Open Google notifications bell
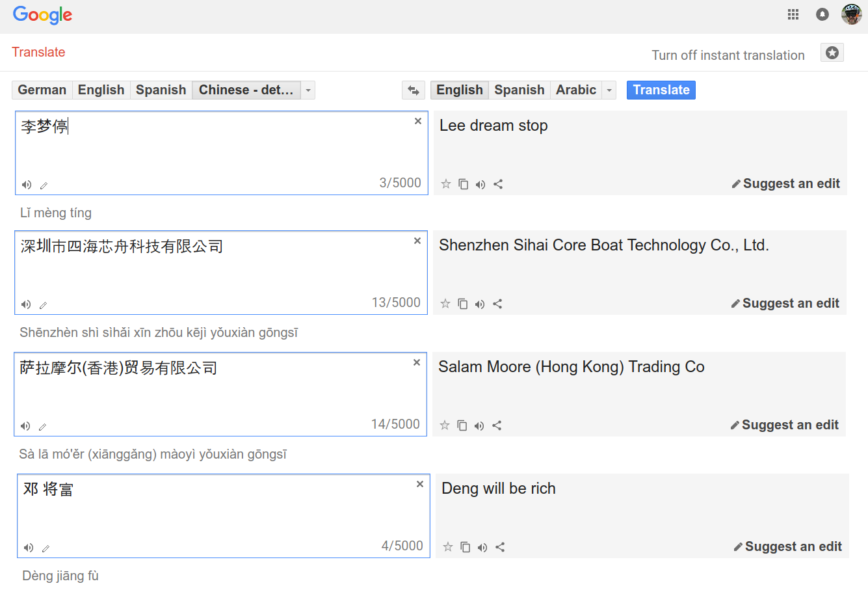The height and width of the screenshot is (590, 868). tap(822, 14)
